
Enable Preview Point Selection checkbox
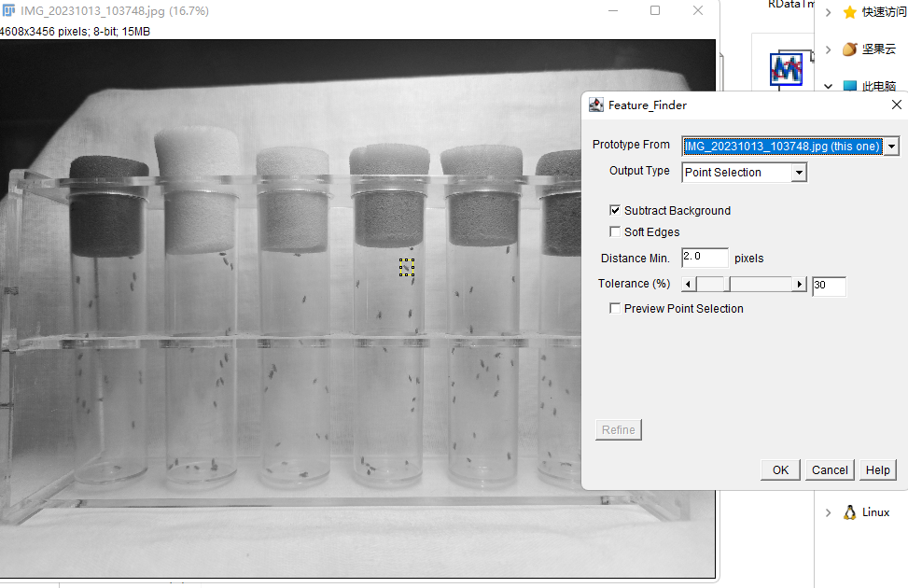[x=615, y=309]
